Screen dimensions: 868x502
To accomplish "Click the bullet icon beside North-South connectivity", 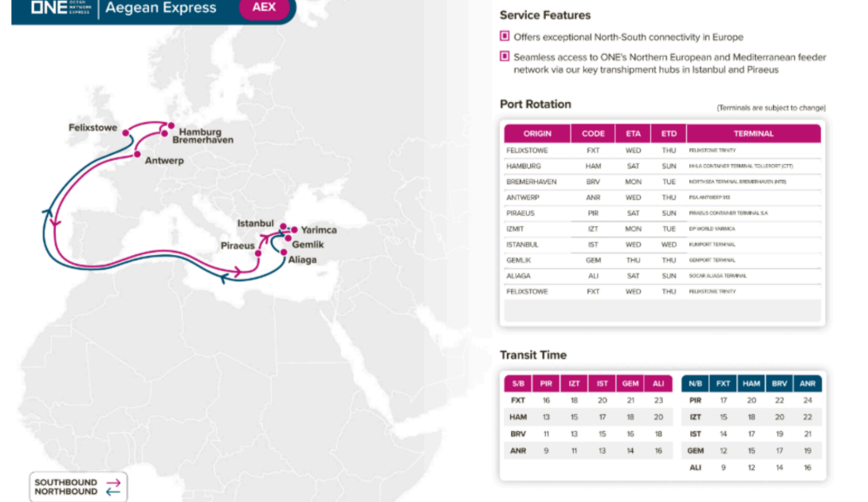I will tap(504, 37).
